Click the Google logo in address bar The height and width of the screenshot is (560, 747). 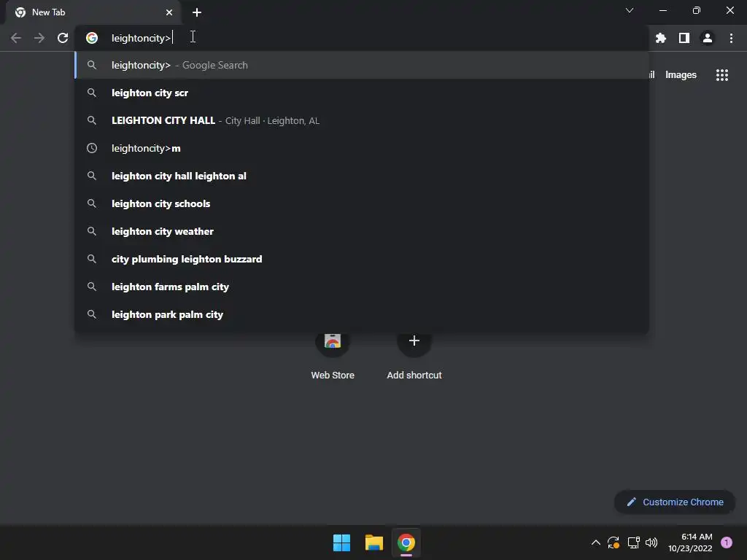pos(92,38)
